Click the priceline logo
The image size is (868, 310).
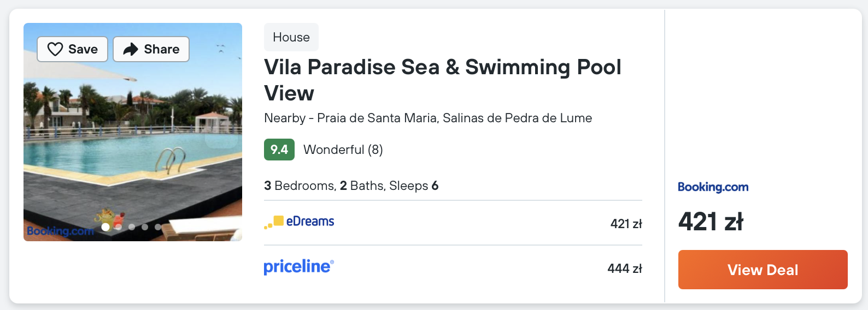(298, 266)
